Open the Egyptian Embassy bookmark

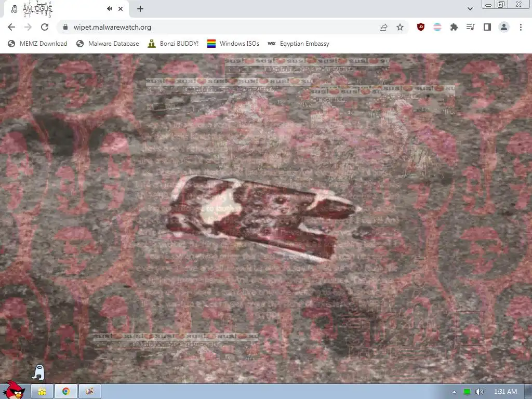(298, 44)
